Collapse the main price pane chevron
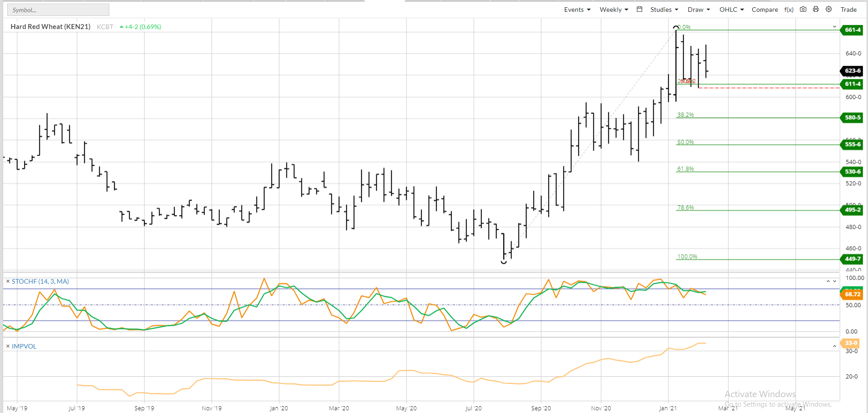Image resolution: width=868 pixels, height=413 pixels. pyautogui.click(x=834, y=27)
